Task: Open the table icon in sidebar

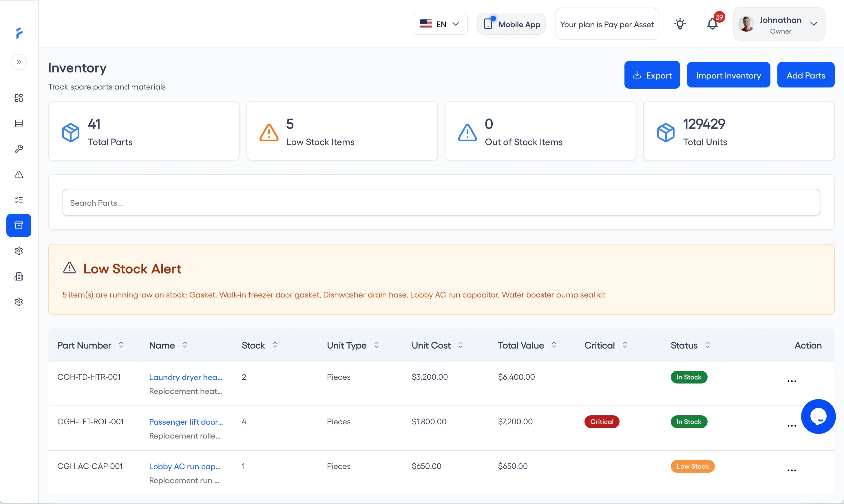Action: pyautogui.click(x=19, y=123)
